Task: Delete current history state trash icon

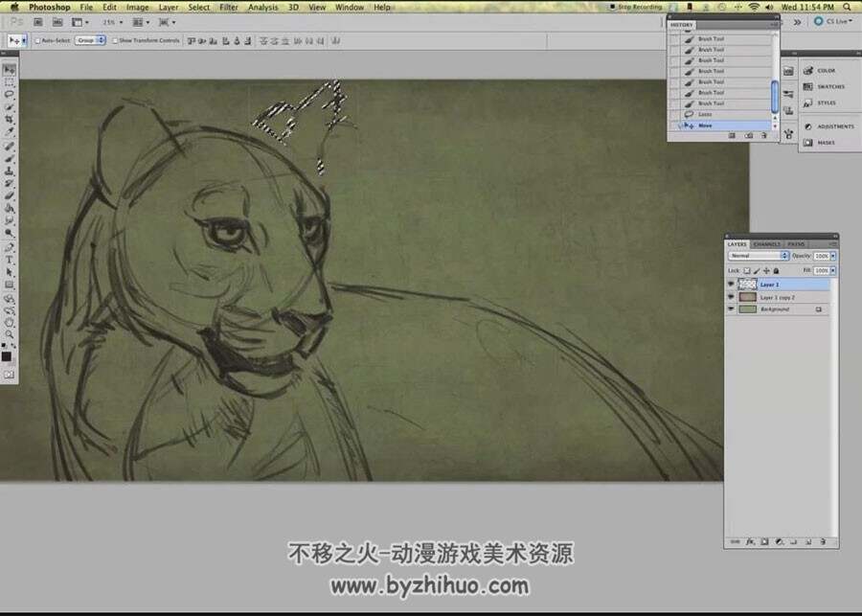Action: pos(764,135)
